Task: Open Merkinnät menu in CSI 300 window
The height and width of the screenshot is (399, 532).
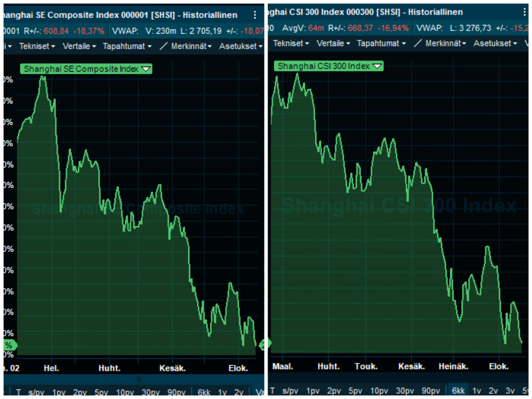Action: (445, 43)
